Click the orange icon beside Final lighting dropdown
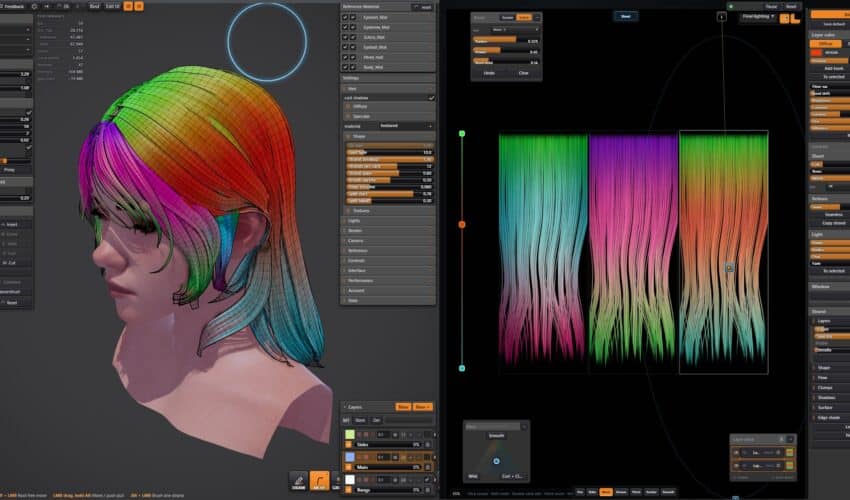Screen dimensions: 850x500 (784, 18)
